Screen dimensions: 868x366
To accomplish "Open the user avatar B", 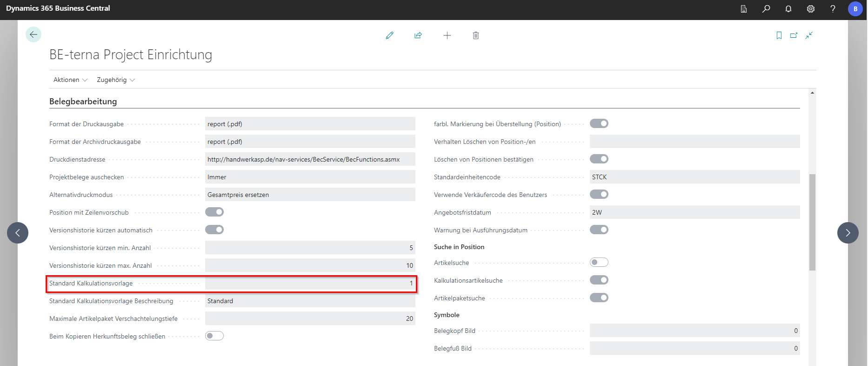I will [855, 9].
